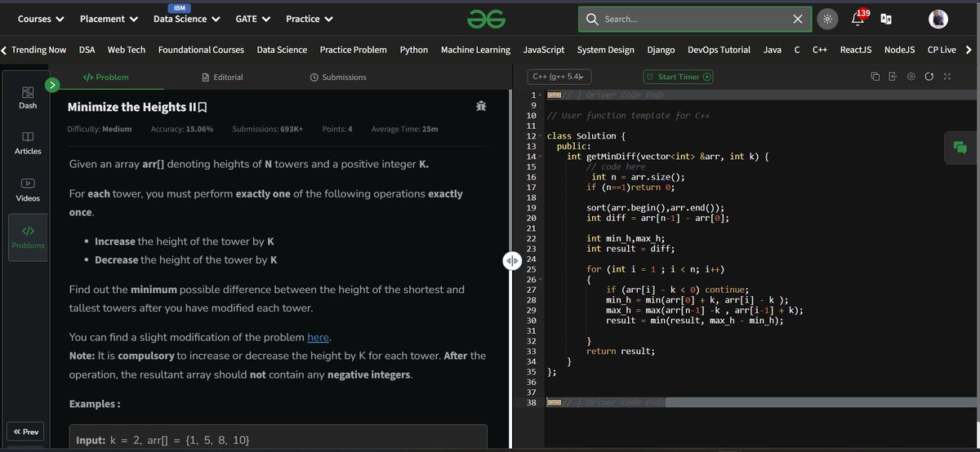
Task: Bookmark the Minimize the Heights II problem
Action: point(202,107)
